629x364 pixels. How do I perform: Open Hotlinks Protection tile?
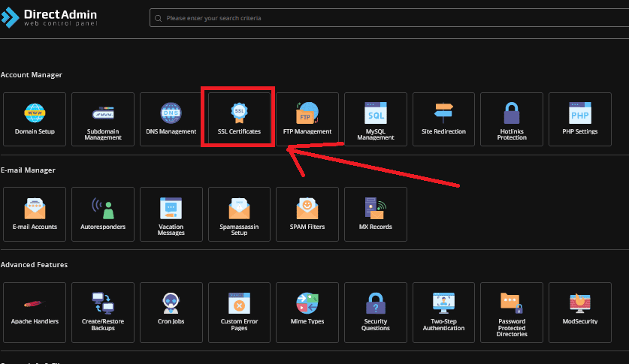tap(512, 119)
